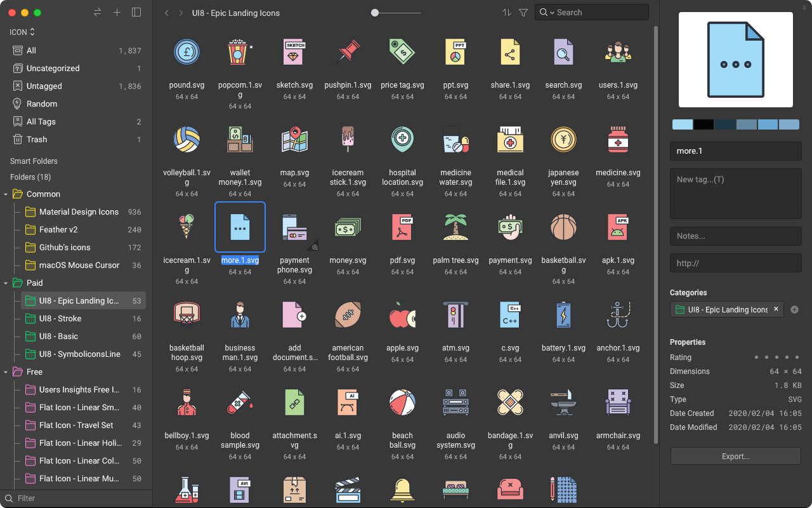The image size is (812, 508).
Task: Set rating by clicking the fourth rating dot
Action: click(787, 358)
